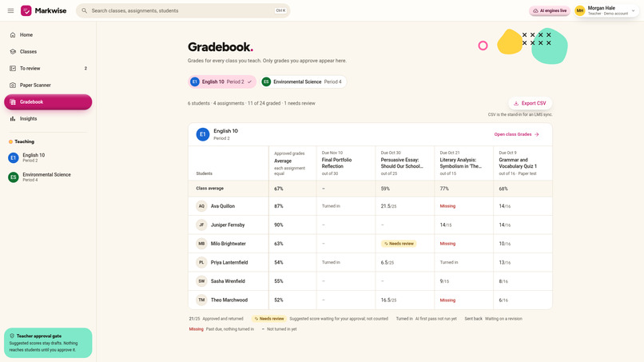The image size is (644, 362).
Task: Toggle the hamburger menu icon
Action: click(x=10, y=10)
